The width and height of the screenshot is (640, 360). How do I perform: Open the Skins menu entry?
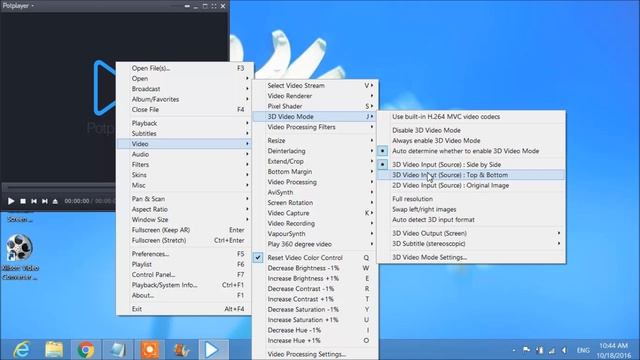point(185,175)
